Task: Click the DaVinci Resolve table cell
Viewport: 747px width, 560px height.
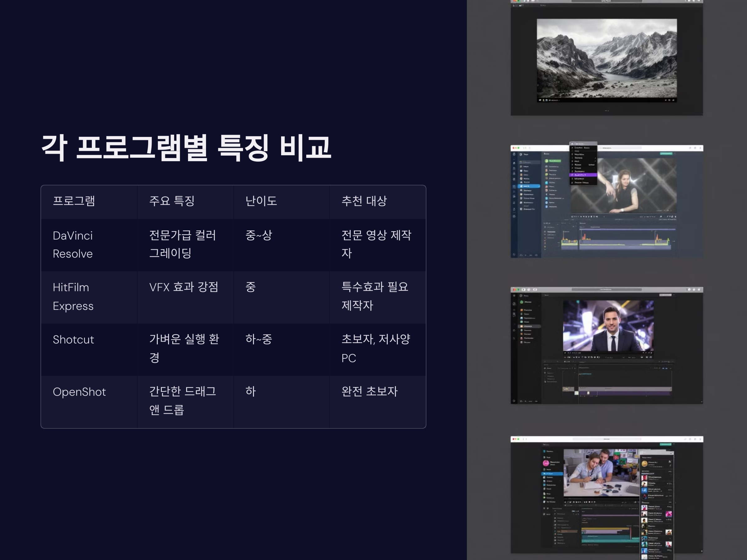Action: [x=73, y=245]
